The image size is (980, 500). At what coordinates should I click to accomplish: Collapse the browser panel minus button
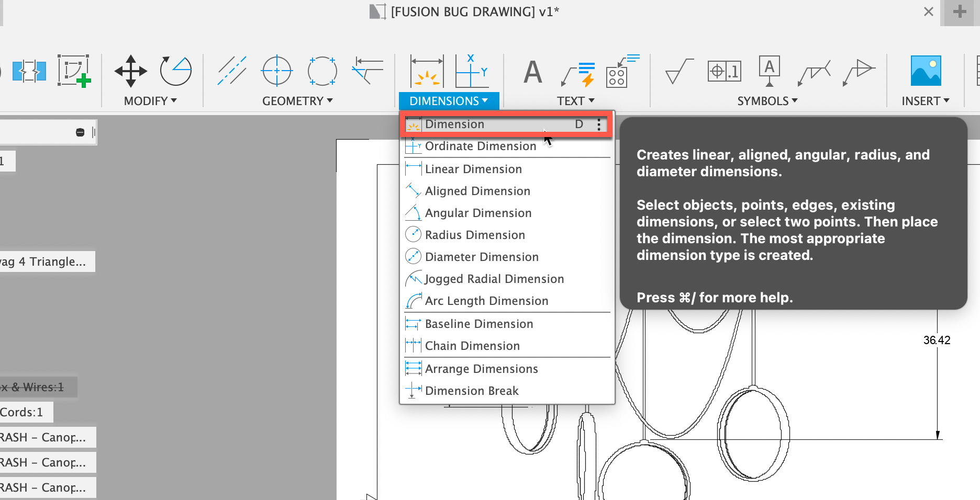coord(80,132)
